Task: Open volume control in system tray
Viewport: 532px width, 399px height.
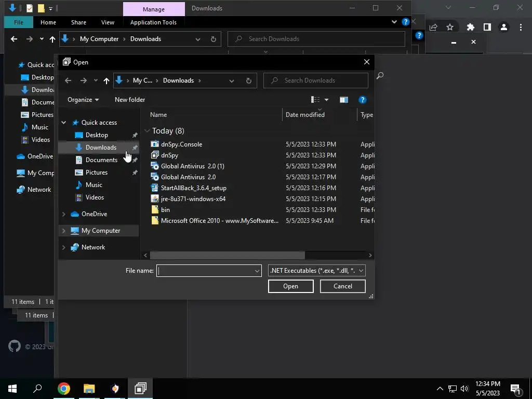Action: (464, 389)
